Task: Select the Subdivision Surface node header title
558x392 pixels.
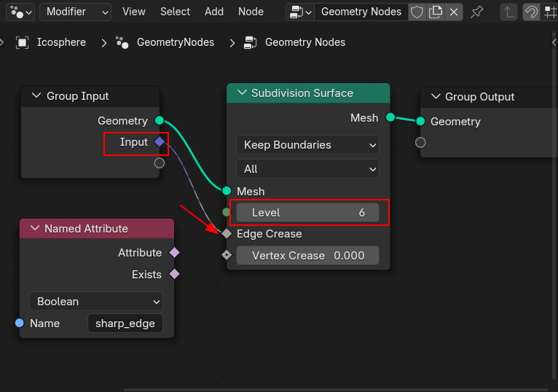Action: (302, 93)
